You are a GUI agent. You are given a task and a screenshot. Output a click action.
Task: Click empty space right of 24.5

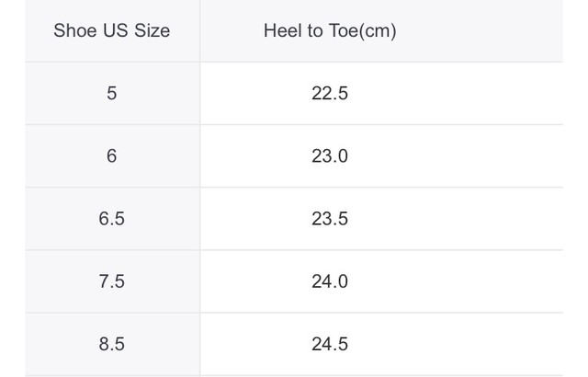(456, 344)
